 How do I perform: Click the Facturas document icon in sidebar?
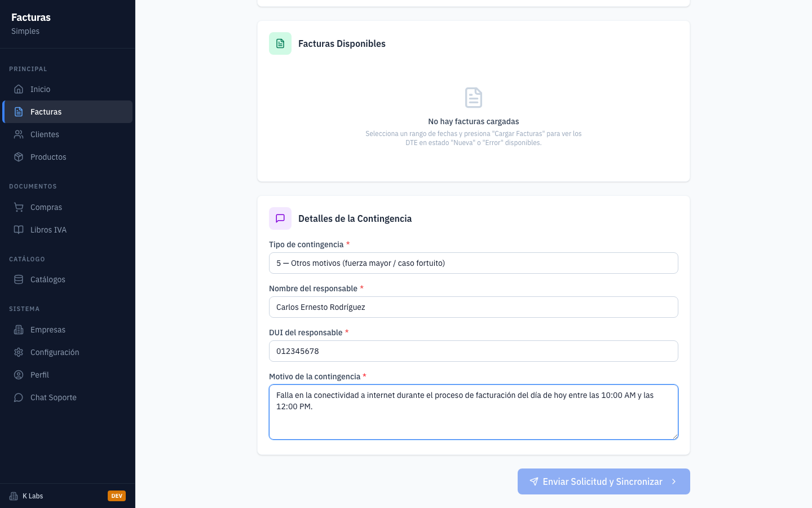[x=19, y=112]
